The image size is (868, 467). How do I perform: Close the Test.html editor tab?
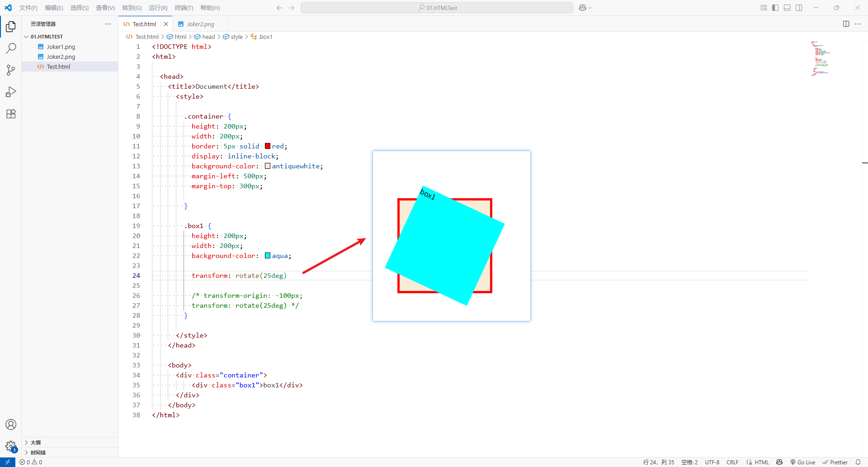coord(166,24)
